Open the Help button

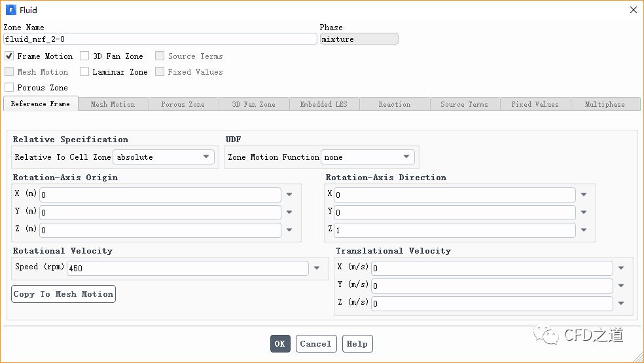click(x=357, y=344)
